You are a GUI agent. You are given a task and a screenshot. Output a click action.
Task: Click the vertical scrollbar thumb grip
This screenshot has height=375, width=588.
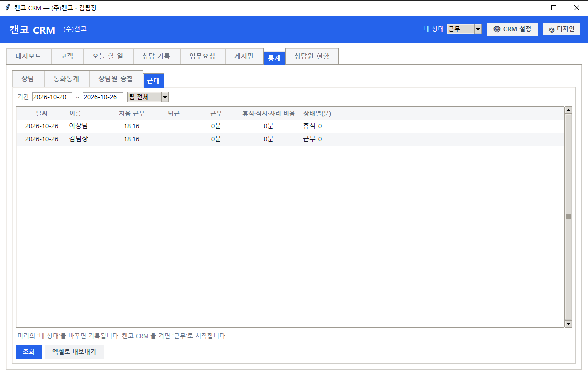(x=568, y=217)
